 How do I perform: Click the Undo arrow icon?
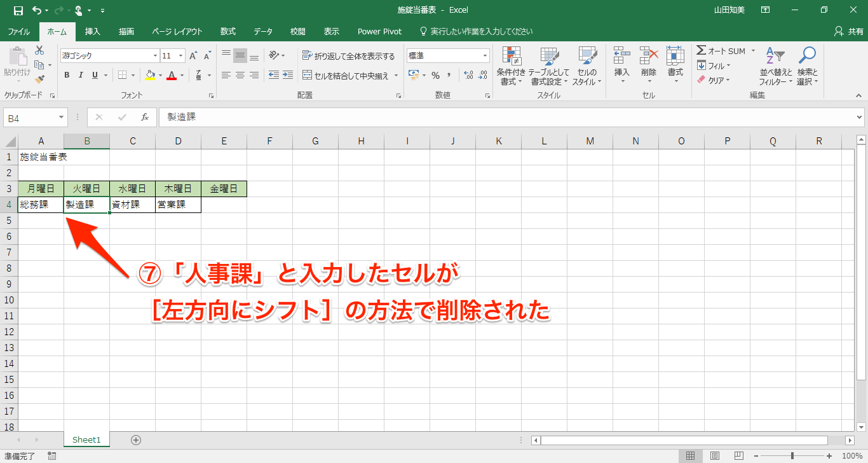pyautogui.click(x=36, y=10)
